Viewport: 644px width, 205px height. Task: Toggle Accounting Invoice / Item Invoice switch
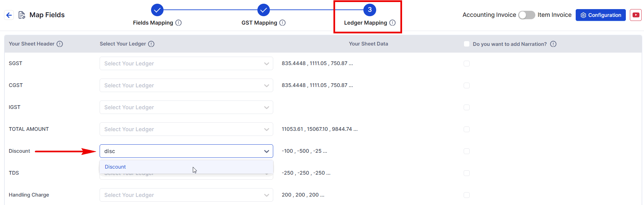point(527,15)
